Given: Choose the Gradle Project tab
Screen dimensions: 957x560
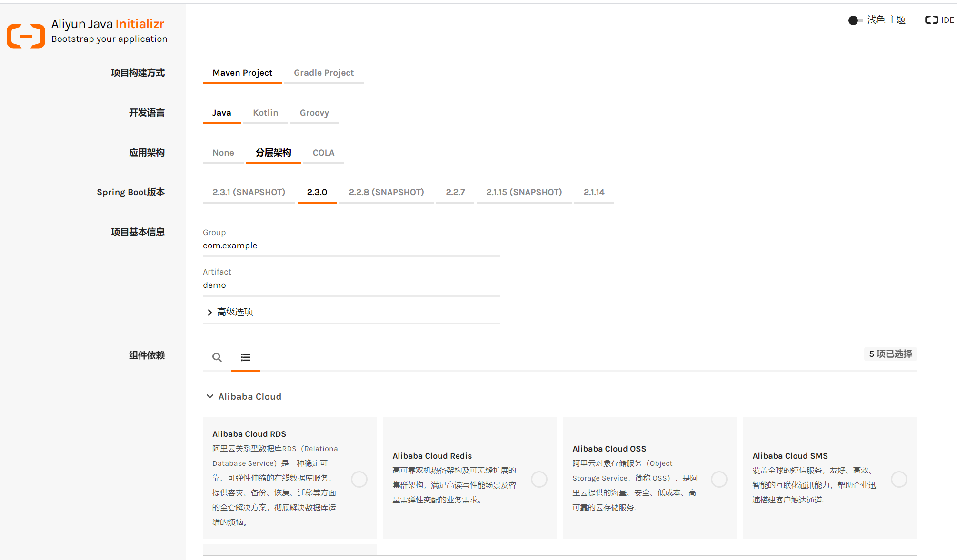Looking at the screenshot, I should click(x=324, y=73).
